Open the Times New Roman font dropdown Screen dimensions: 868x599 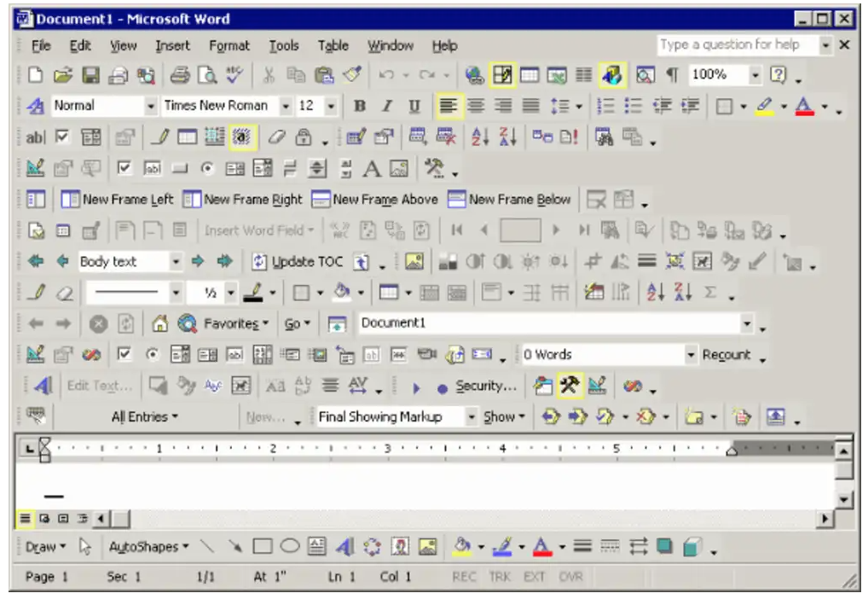[x=284, y=107]
